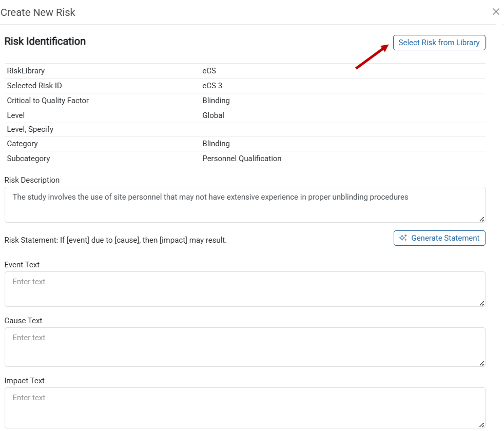Click the 'Blinding' Critical to Quality Factor value
Image resolution: width=504 pixels, height=431 pixels.
216,100
